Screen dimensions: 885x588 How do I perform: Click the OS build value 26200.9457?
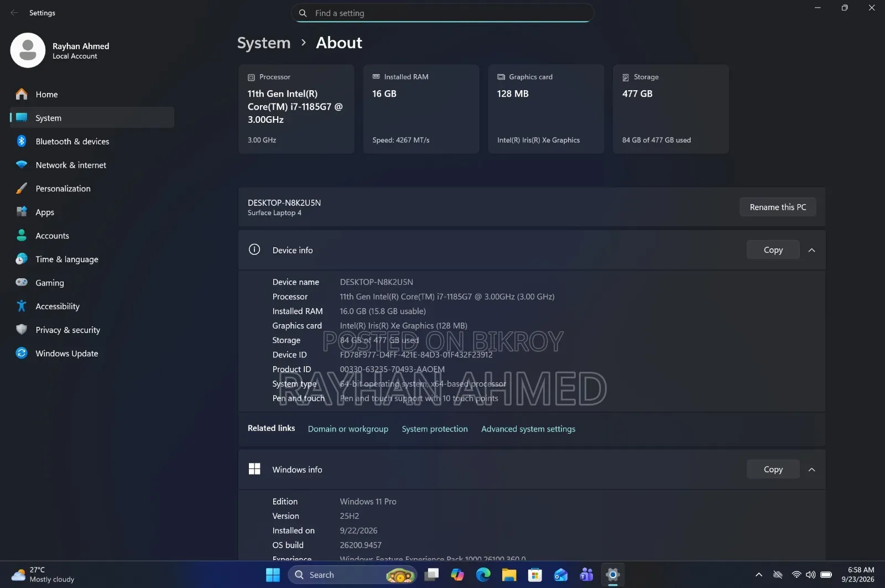click(x=361, y=545)
